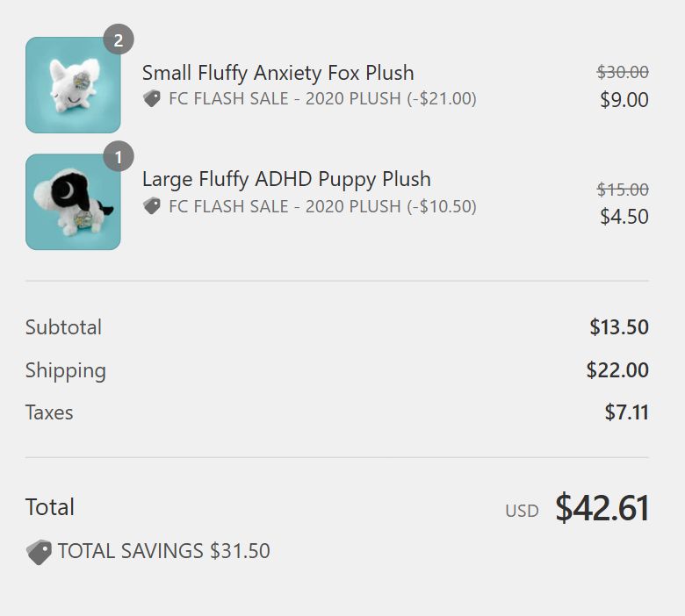Select the Small Fluffy Anxiety Fox Plush title
The width and height of the screenshot is (685, 616).
(278, 73)
